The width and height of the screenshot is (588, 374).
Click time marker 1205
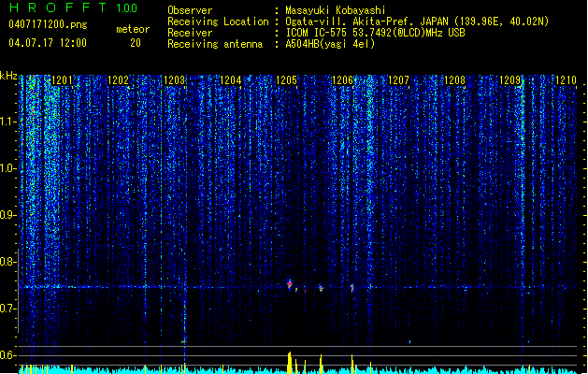pyautogui.click(x=286, y=80)
